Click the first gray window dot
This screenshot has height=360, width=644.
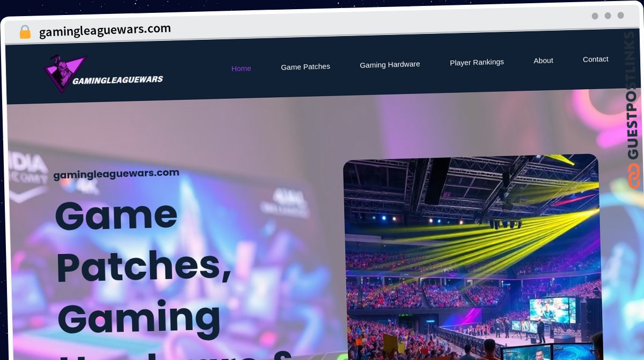click(x=595, y=16)
